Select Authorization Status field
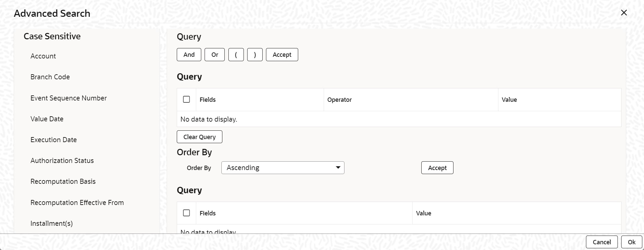The width and height of the screenshot is (644, 250). [x=62, y=161]
